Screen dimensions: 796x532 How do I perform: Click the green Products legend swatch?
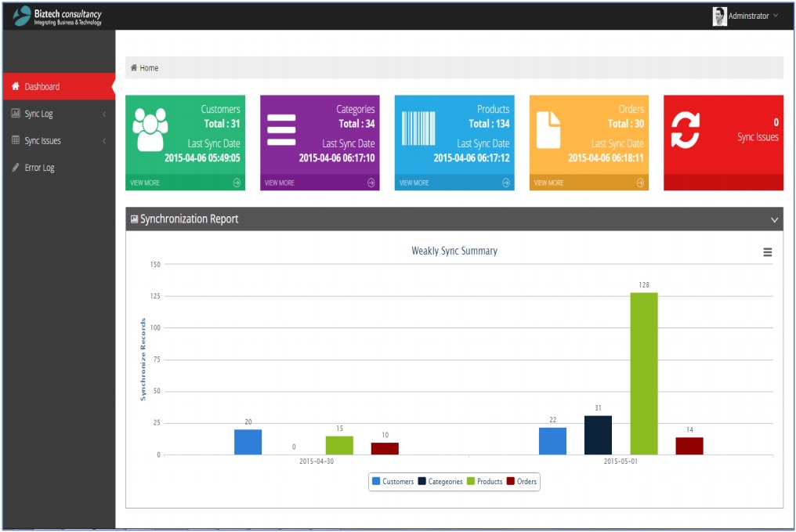coord(471,481)
